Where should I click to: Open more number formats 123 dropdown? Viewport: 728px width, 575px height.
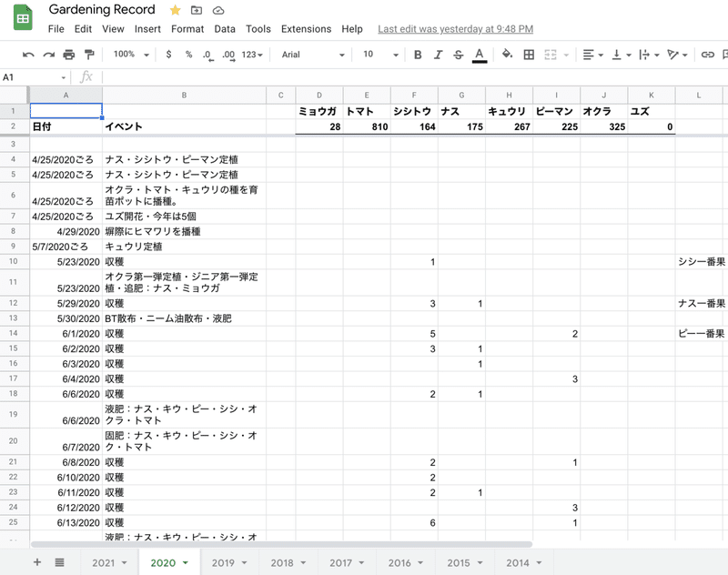point(252,55)
